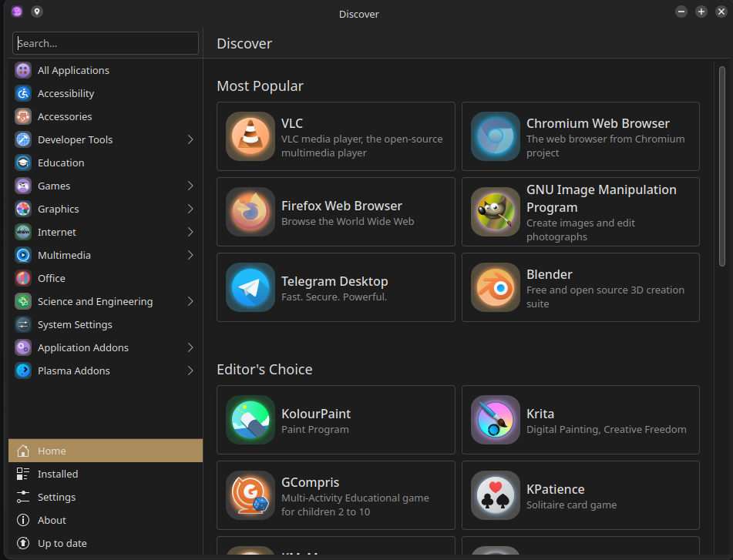
Task: Click the Games controller icon
Action: pyautogui.click(x=23, y=186)
